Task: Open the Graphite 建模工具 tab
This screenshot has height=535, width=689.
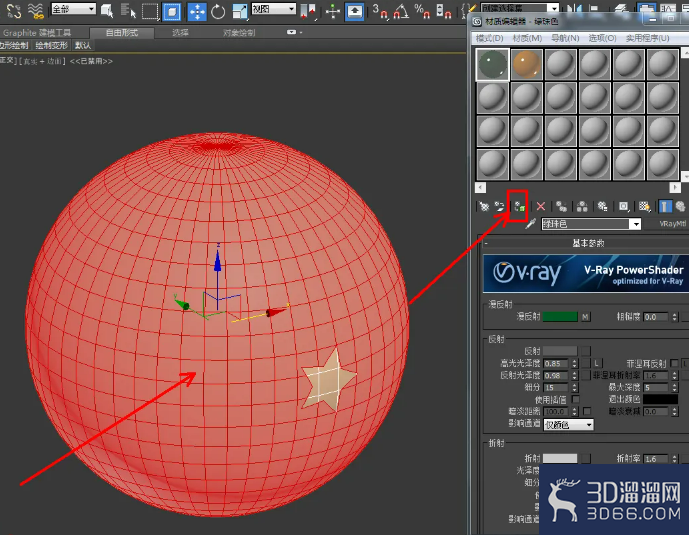Action: click(37, 33)
